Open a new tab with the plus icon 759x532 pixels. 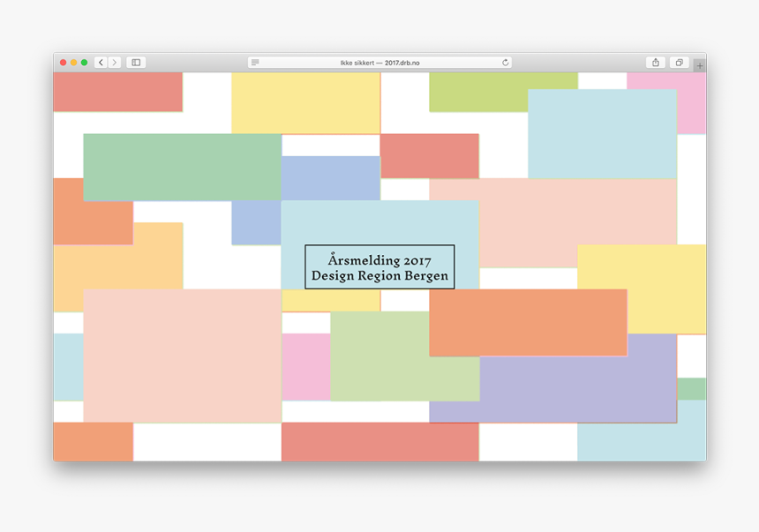coord(699,64)
